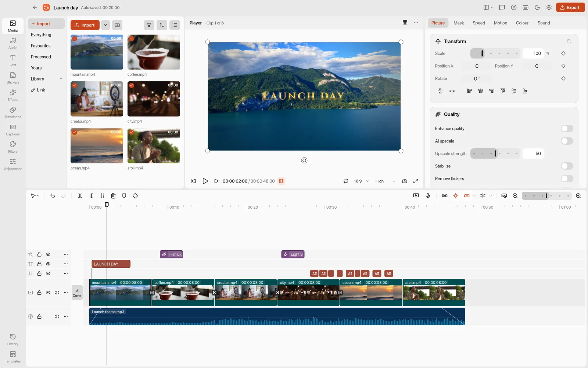Switch to the Speed tab

[x=479, y=23]
